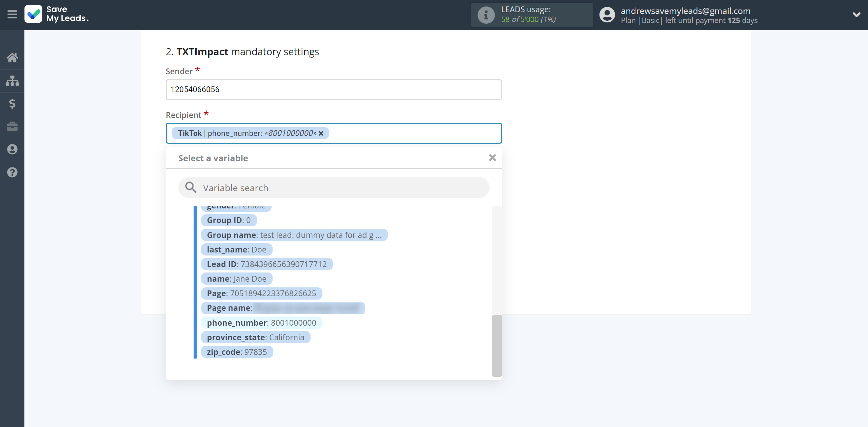Viewport: 868px width, 427px height.
Task: Close the Select a variable panel
Action: point(492,158)
